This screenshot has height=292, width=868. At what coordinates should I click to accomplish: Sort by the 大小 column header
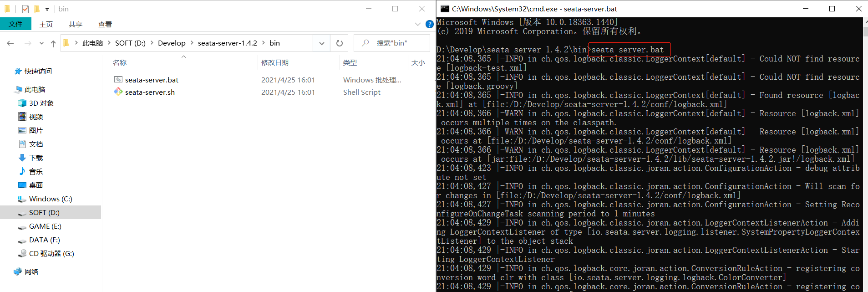pyautogui.click(x=418, y=62)
